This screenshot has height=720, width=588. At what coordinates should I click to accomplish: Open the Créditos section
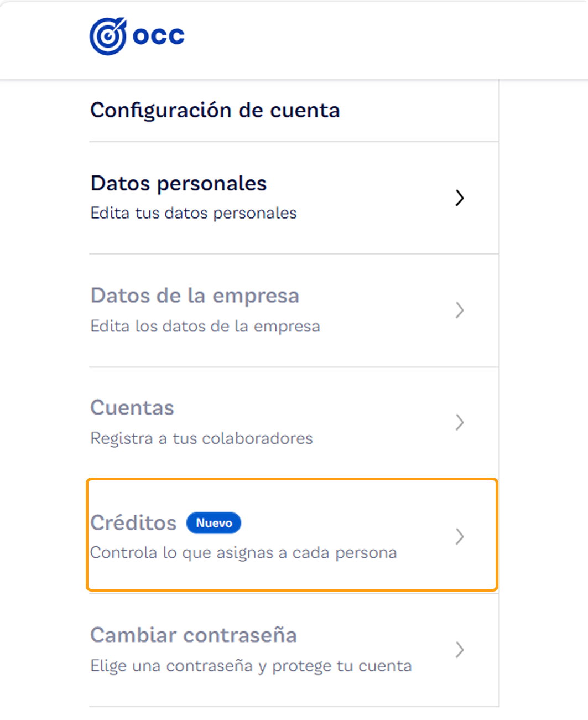[133, 522]
